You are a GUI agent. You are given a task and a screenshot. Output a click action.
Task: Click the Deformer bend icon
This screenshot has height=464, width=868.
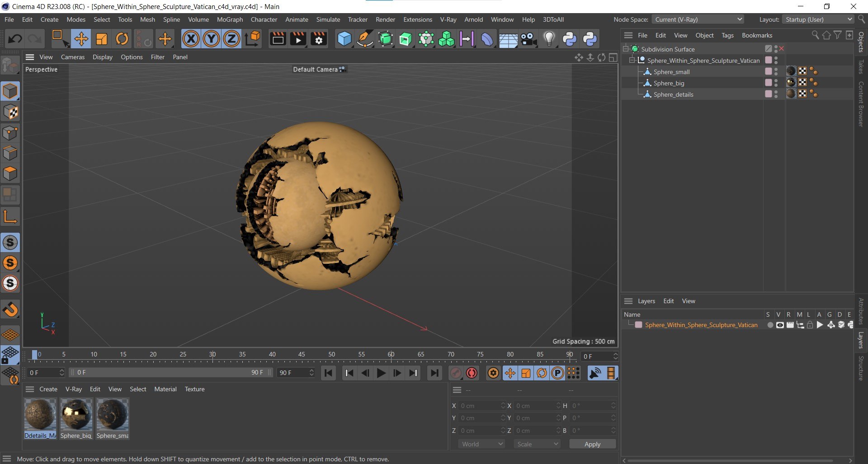[487, 39]
